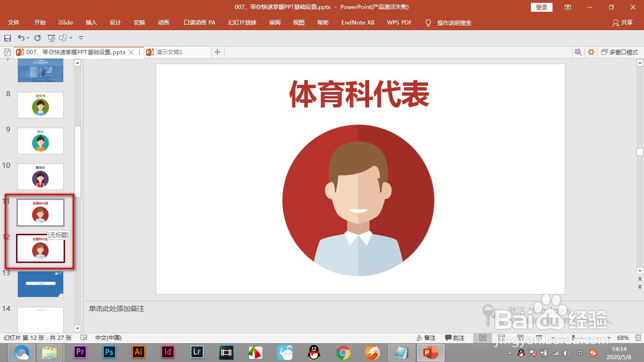
Task: Click the orange gear tab-bar icon
Action: coord(591,52)
